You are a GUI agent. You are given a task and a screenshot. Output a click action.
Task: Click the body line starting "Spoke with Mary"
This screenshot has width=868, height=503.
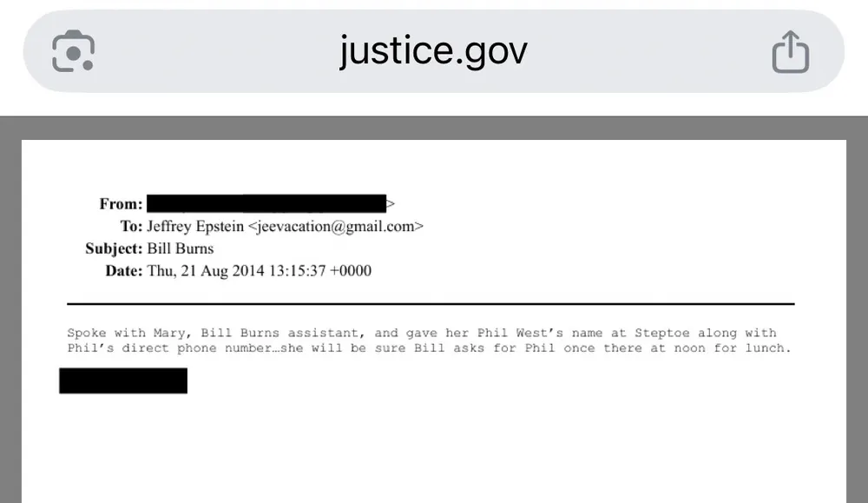(x=421, y=333)
